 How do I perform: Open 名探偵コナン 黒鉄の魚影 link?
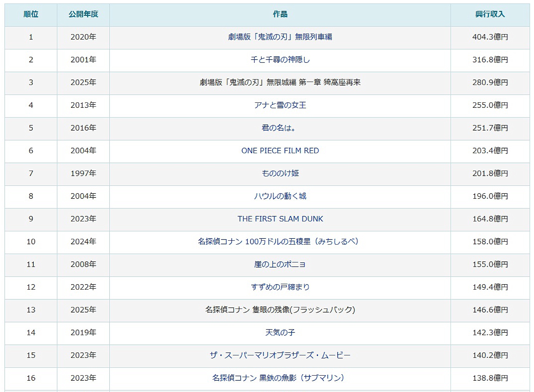coord(278,378)
